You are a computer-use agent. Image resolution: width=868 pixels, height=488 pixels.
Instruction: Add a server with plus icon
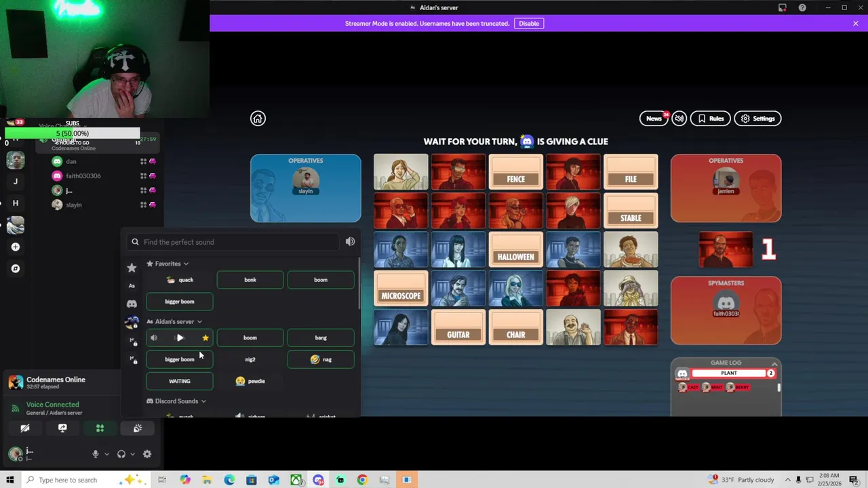pyautogui.click(x=16, y=247)
